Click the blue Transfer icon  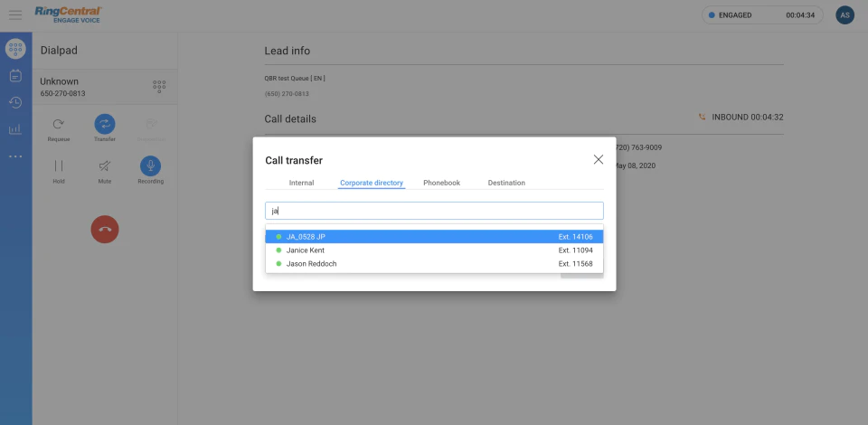pyautogui.click(x=105, y=125)
